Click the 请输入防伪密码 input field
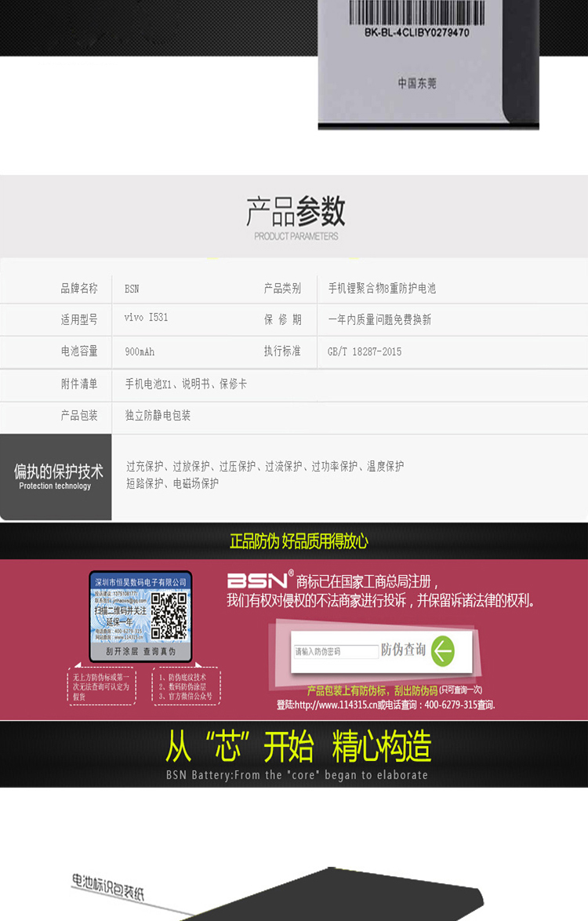This screenshot has height=921, width=588. [x=336, y=652]
